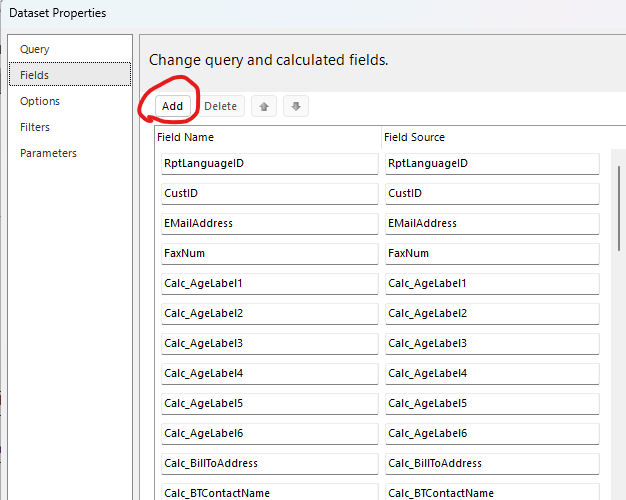Screen dimensions: 626x500
Task: Open the Parameters page
Action: [x=48, y=153]
